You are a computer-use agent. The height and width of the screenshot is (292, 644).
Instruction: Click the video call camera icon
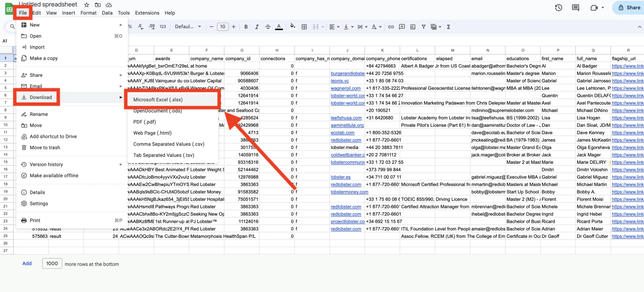[594, 8]
